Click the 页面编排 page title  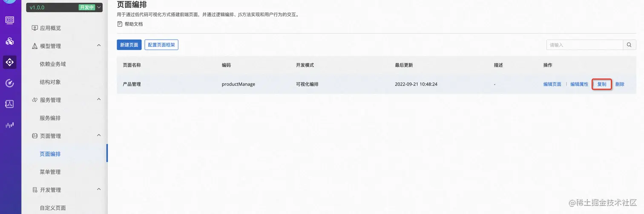click(x=132, y=5)
